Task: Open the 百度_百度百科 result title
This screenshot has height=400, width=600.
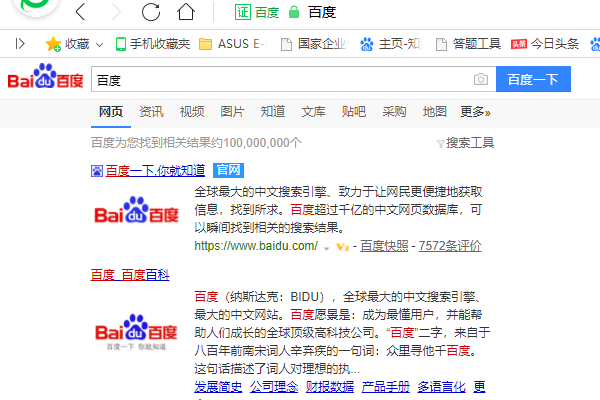Action: [130, 275]
